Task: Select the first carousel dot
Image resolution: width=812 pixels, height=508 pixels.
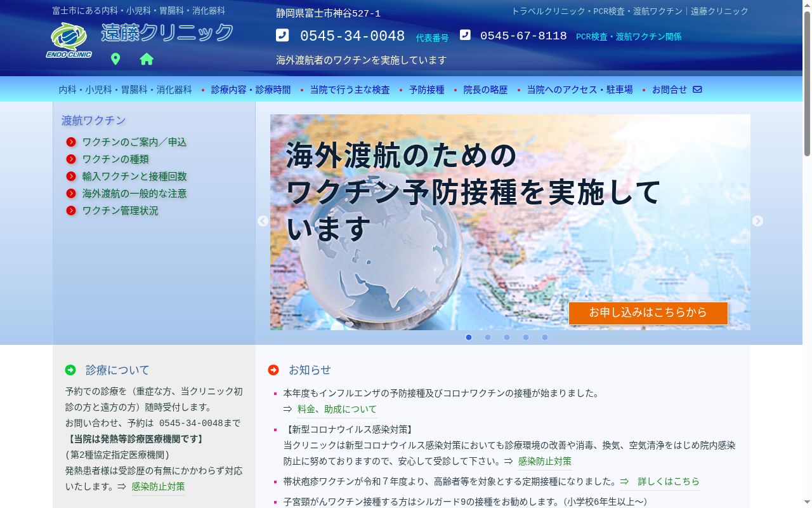Action: (469, 337)
